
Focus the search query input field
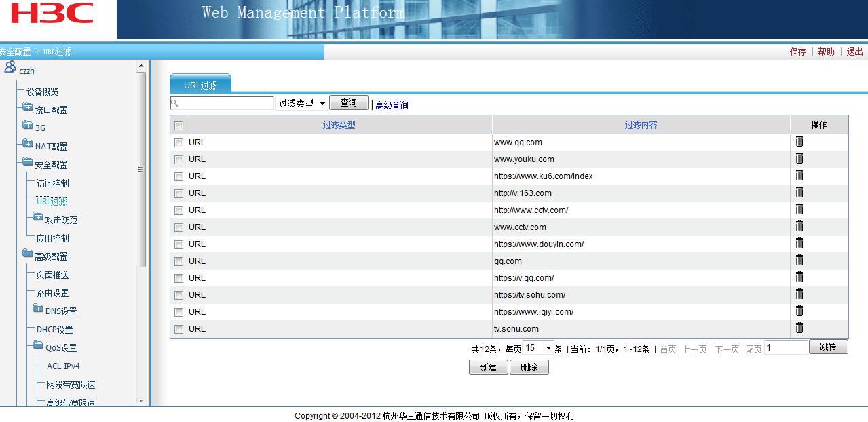222,103
